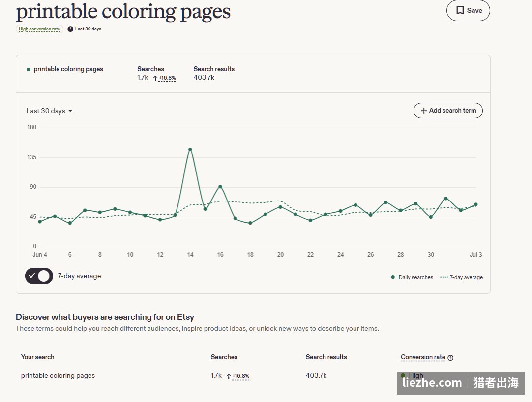Screen dimensions: 532x402
Task: Save this search term
Action: pyautogui.click(x=468, y=10)
